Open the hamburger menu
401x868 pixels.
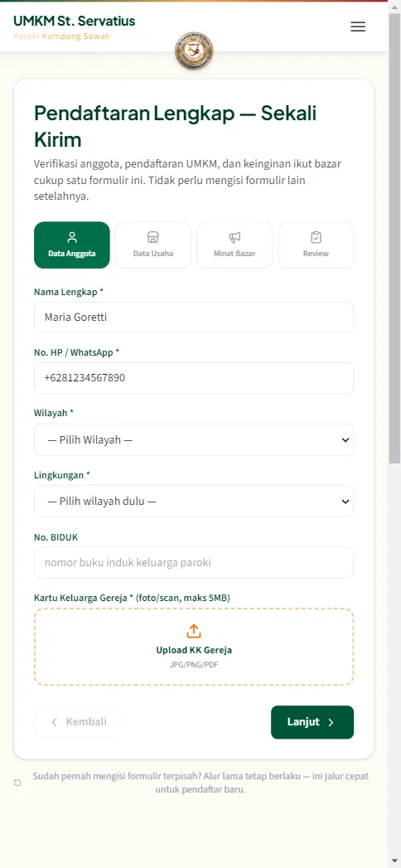point(358,27)
